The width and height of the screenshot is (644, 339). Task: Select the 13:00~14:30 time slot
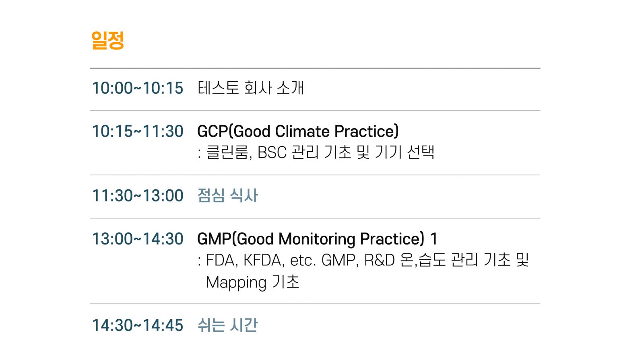pyautogui.click(x=138, y=239)
